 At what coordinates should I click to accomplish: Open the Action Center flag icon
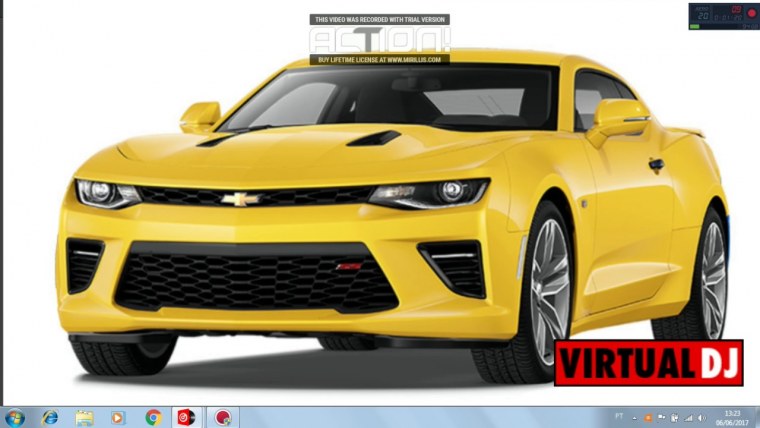coord(662,417)
